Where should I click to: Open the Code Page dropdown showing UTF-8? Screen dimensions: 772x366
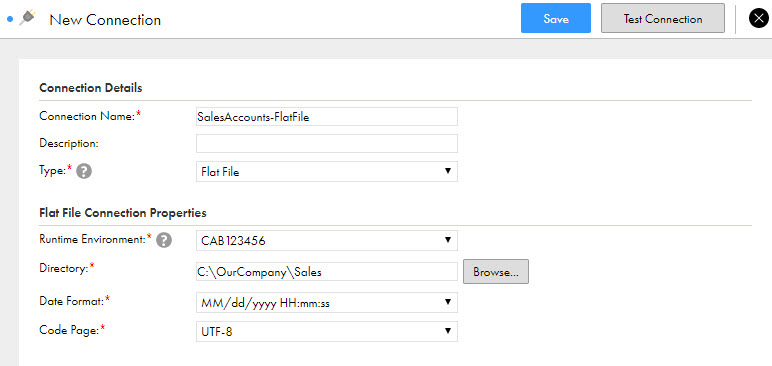pyautogui.click(x=327, y=332)
